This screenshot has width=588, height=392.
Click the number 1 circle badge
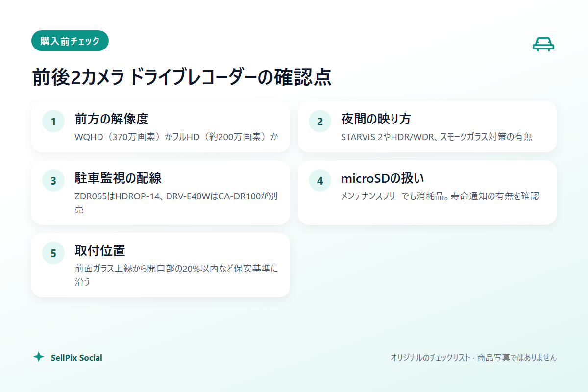pos(53,122)
